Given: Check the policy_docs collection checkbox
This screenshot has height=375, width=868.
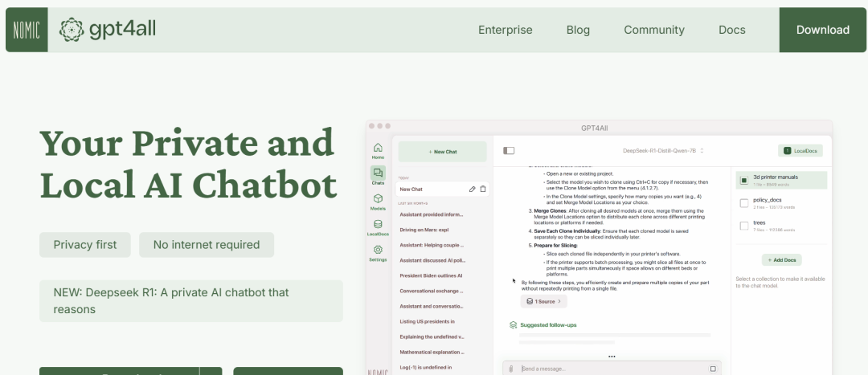Looking at the screenshot, I should coord(744,203).
